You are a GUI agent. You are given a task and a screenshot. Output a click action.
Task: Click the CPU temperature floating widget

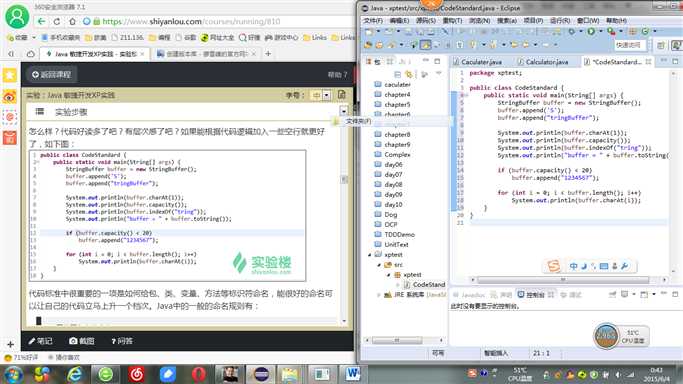[621, 336]
